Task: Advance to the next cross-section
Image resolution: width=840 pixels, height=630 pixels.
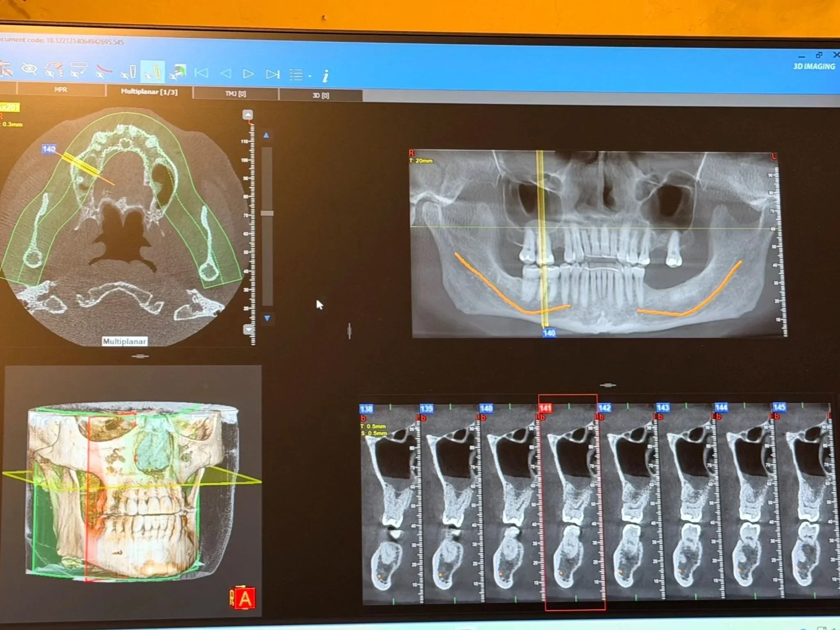Action: (248, 74)
